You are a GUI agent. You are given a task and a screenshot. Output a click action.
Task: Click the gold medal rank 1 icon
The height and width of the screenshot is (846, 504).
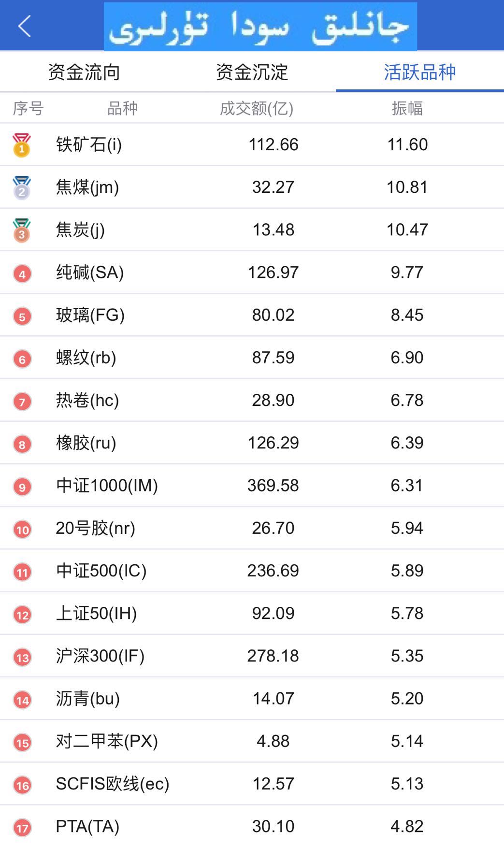pyautogui.click(x=22, y=145)
